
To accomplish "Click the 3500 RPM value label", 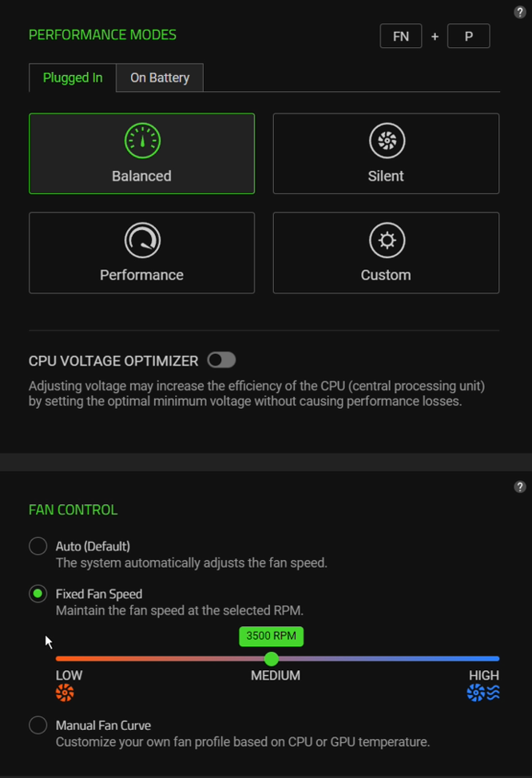I will point(271,637).
